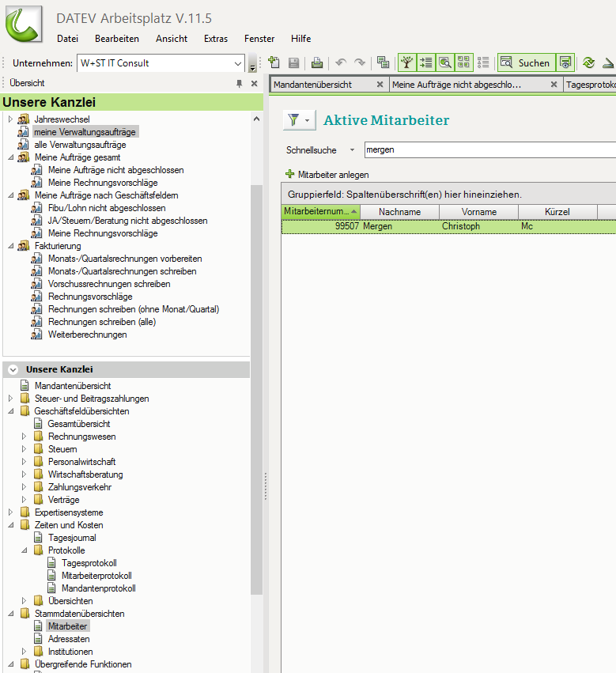Open the Adressaten document
The width and height of the screenshot is (616, 673).
[x=69, y=639]
